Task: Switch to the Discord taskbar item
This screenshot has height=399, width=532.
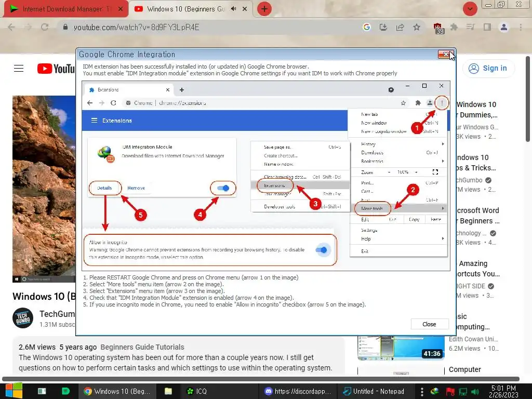Action: point(297,391)
